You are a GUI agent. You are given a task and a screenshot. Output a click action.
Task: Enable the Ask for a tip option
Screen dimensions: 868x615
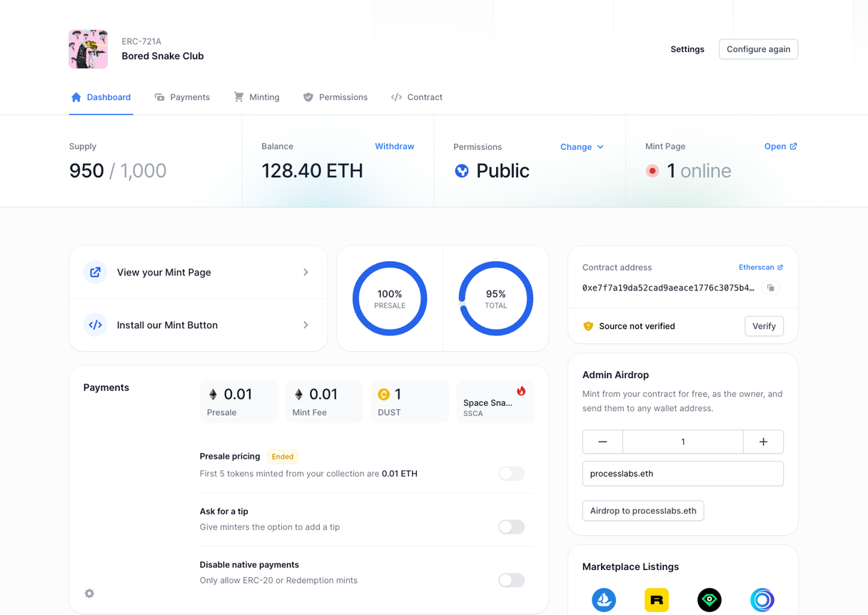511,527
